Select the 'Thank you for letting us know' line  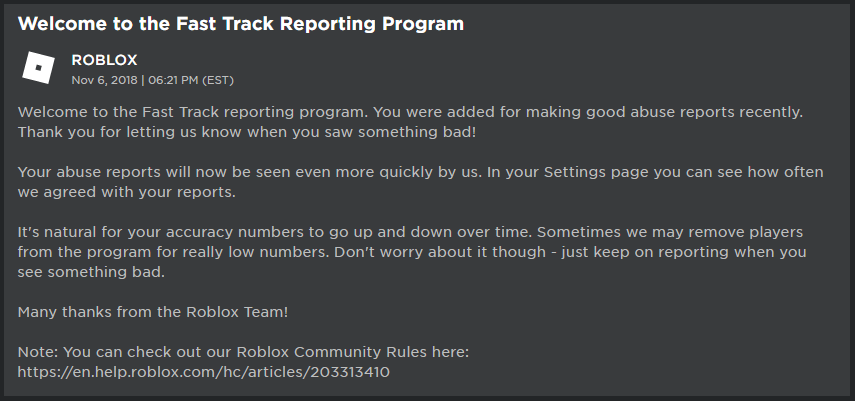tap(246, 133)
